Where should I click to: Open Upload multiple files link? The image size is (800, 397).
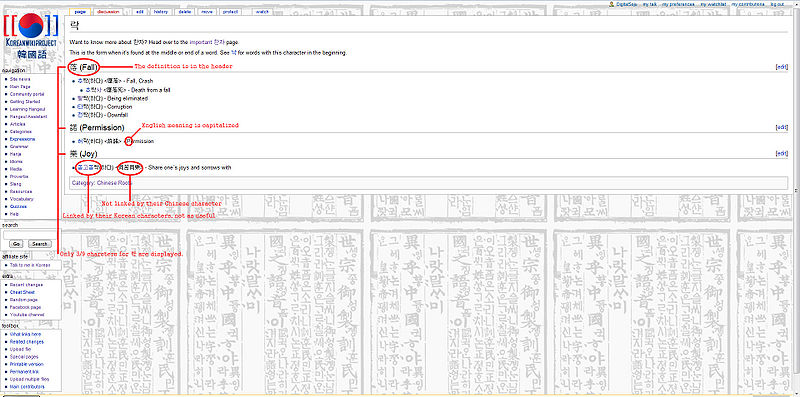pyautogui.click(x=30, y=379)
